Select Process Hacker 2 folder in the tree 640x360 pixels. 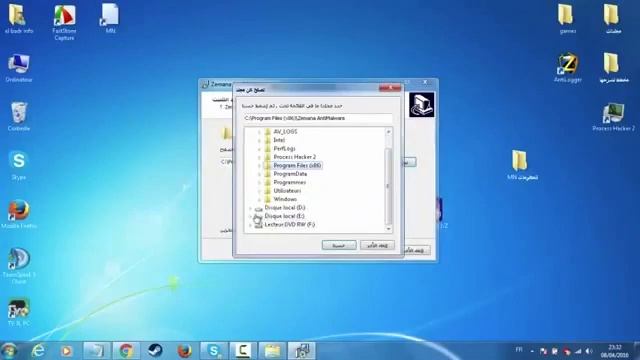click(x=294, y=157)
